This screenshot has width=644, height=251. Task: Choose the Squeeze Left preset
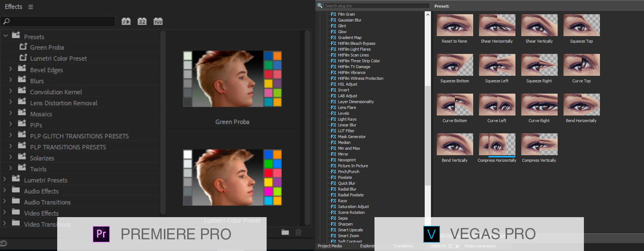coord(497,65)
